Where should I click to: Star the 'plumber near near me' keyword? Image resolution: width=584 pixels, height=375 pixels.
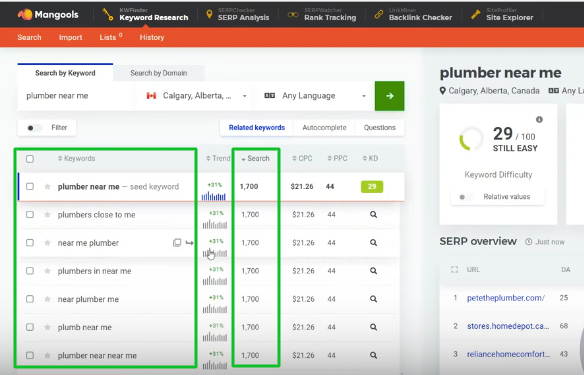(47, 355)
